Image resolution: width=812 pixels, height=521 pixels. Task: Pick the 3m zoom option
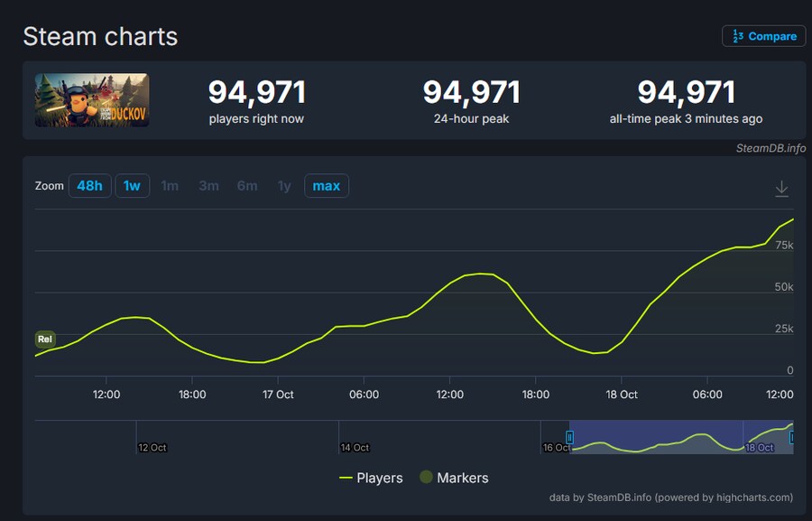pyautogui.click(x=208, y=186)
